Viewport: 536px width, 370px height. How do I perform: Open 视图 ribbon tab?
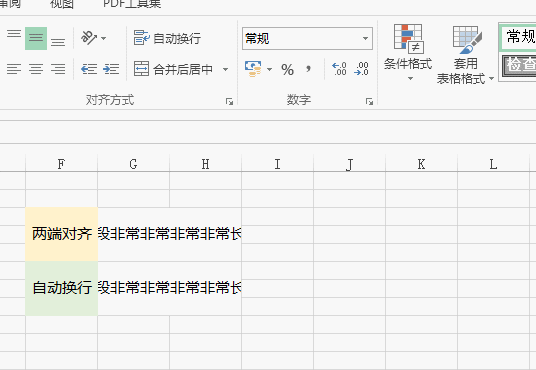62,4
